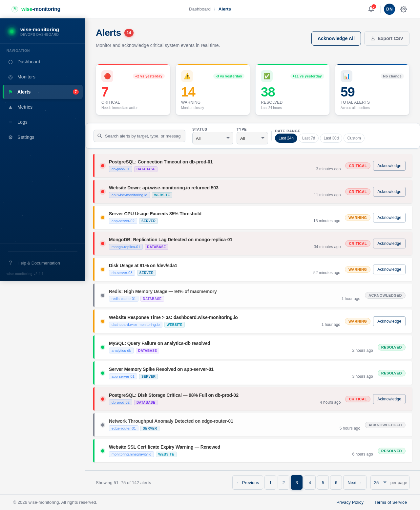Click the Monitors target icon
The height and width of the screenshot is (510, 420).
coord(10,77)
